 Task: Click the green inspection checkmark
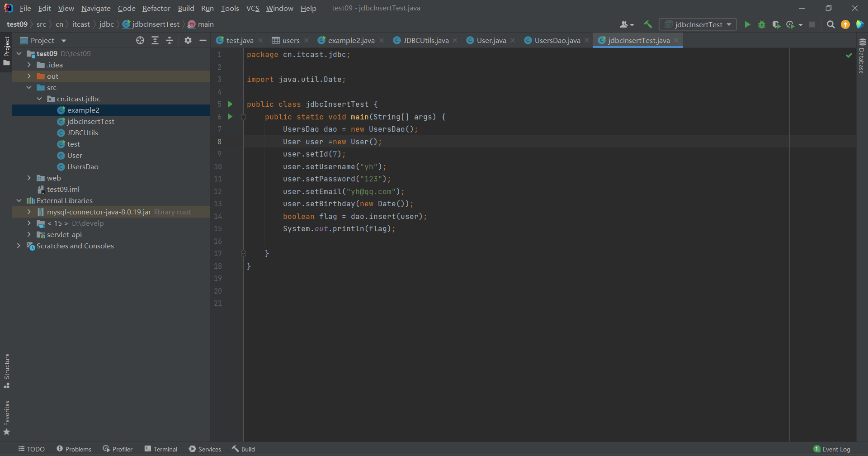click(x=849, y=55)
